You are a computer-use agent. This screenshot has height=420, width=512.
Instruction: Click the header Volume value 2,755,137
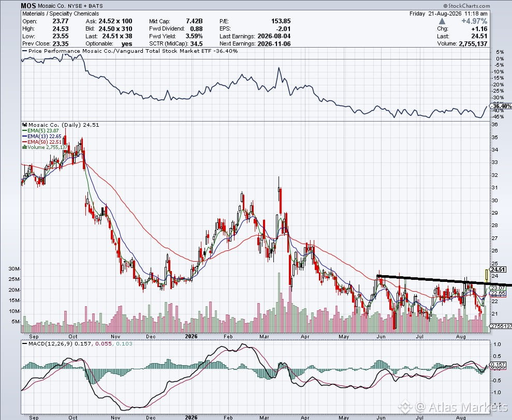(x=473, y=44)
